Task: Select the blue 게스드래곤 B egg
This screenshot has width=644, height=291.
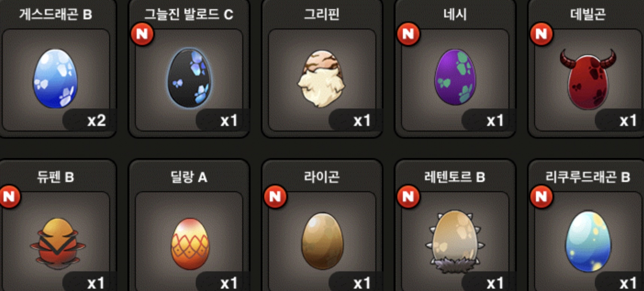Action: click(x=55, y=79)
